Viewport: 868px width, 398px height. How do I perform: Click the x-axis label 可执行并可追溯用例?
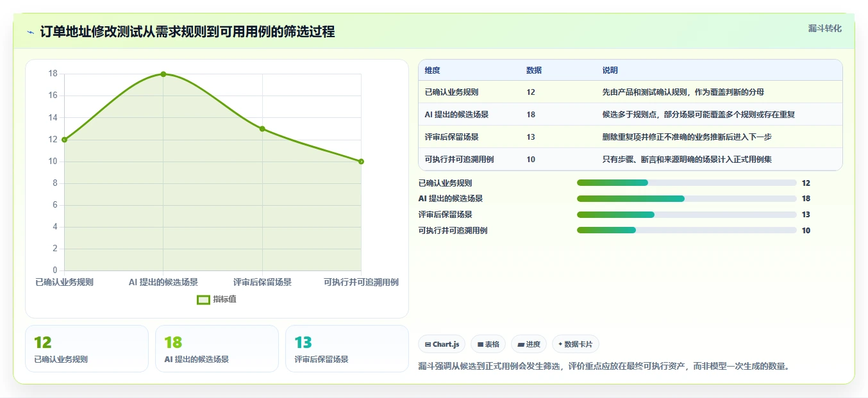pos(361,282)
